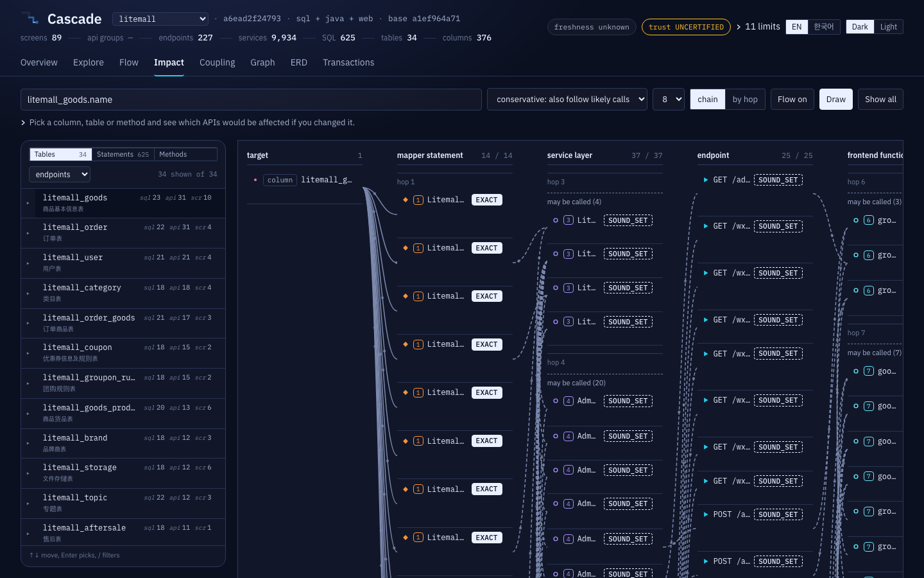Click SOUND_SET badge on GET /ad endpoint
The height and width of the screenshot is (578, 924).
(778, 180)
